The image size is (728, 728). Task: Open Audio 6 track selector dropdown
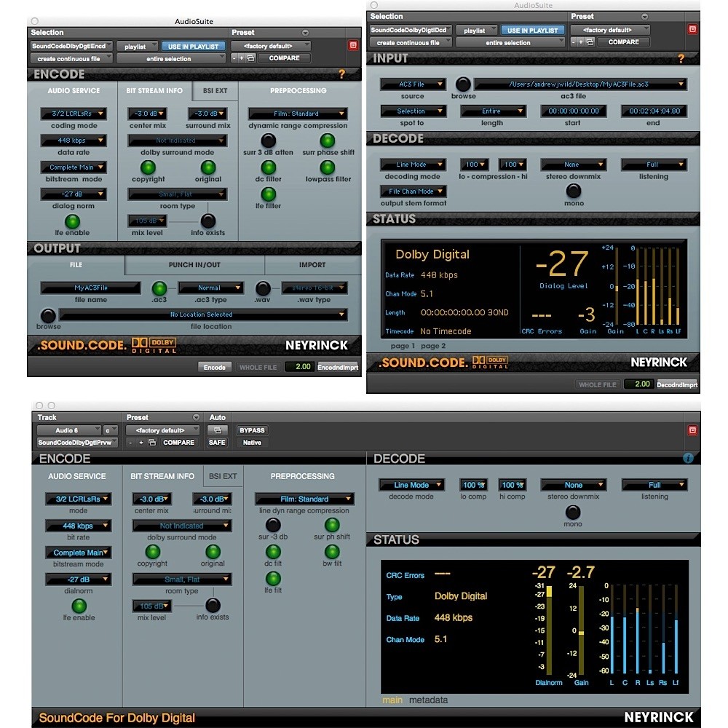(68, 430)
